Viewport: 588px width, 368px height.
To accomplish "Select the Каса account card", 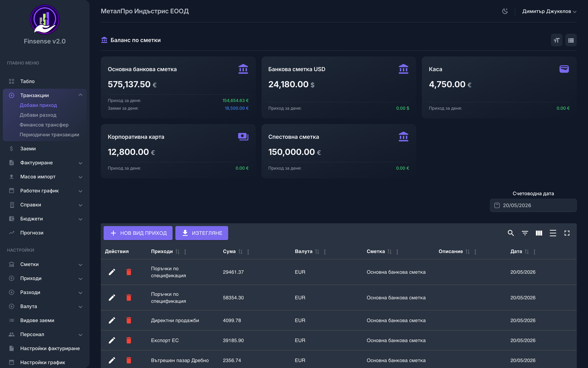I will [499, 87].
